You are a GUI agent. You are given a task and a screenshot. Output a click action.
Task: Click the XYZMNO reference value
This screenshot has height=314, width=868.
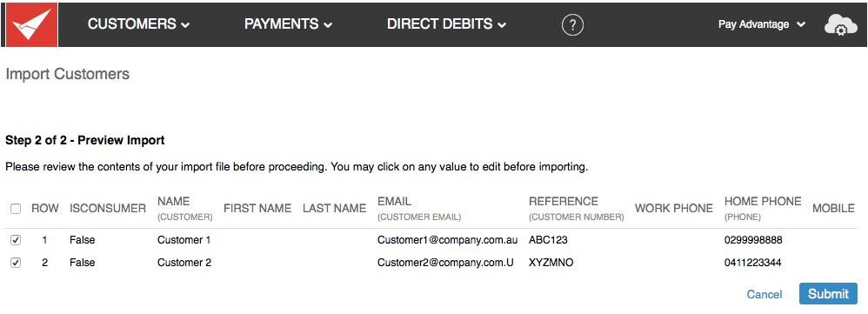click(x=551, y=263)
